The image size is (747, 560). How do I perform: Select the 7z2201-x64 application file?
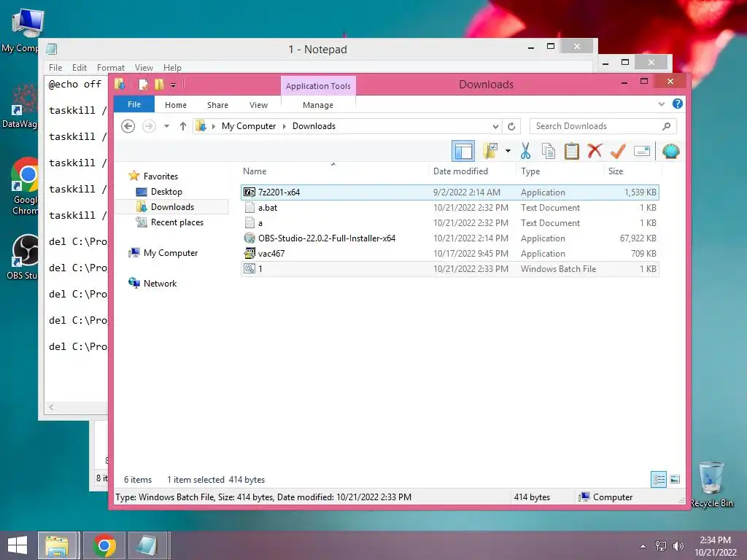450,192
